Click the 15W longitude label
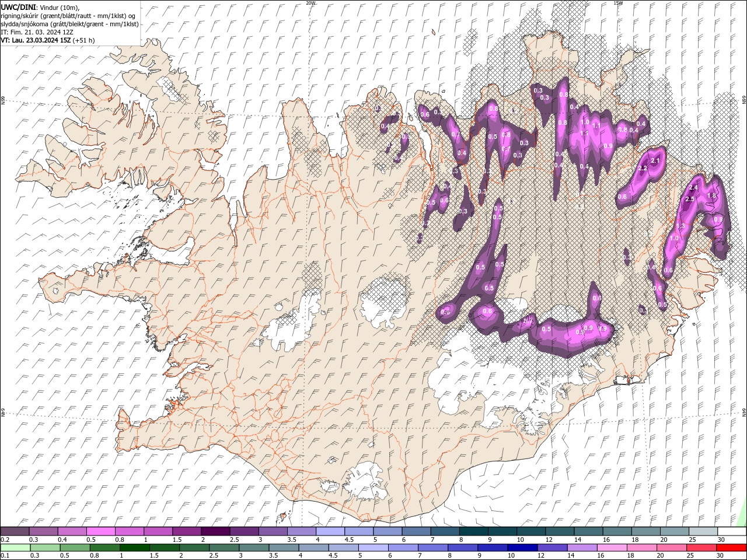 [618, 3]
